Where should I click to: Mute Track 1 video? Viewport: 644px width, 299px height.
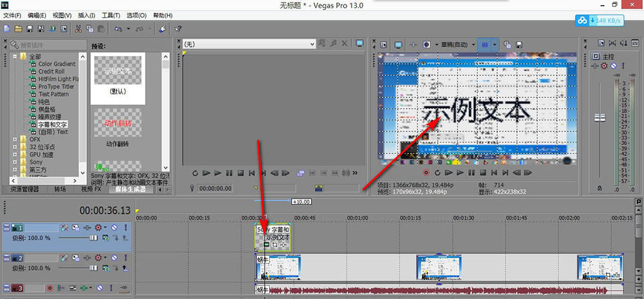tap(115, 227)
